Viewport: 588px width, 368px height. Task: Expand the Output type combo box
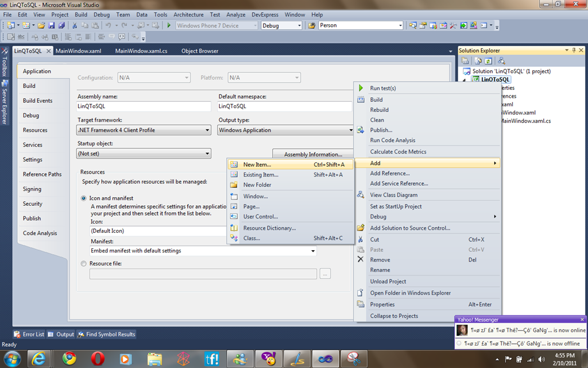tap(285, 130)
